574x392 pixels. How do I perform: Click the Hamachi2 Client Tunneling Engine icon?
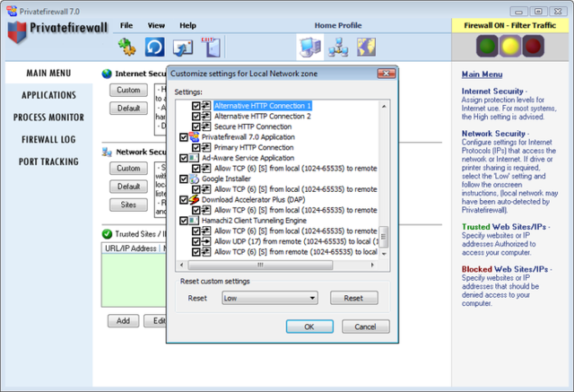pos(194,221)
